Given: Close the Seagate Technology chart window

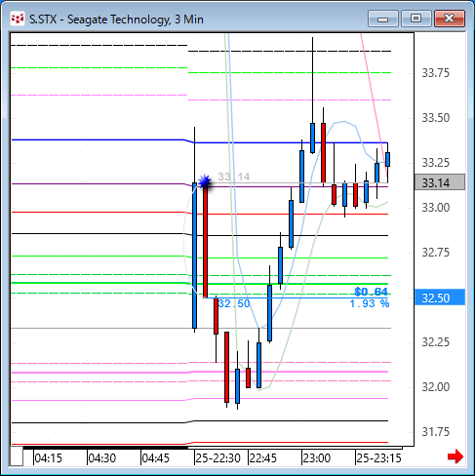Looking at the screenshot, I should pos(450,19).
